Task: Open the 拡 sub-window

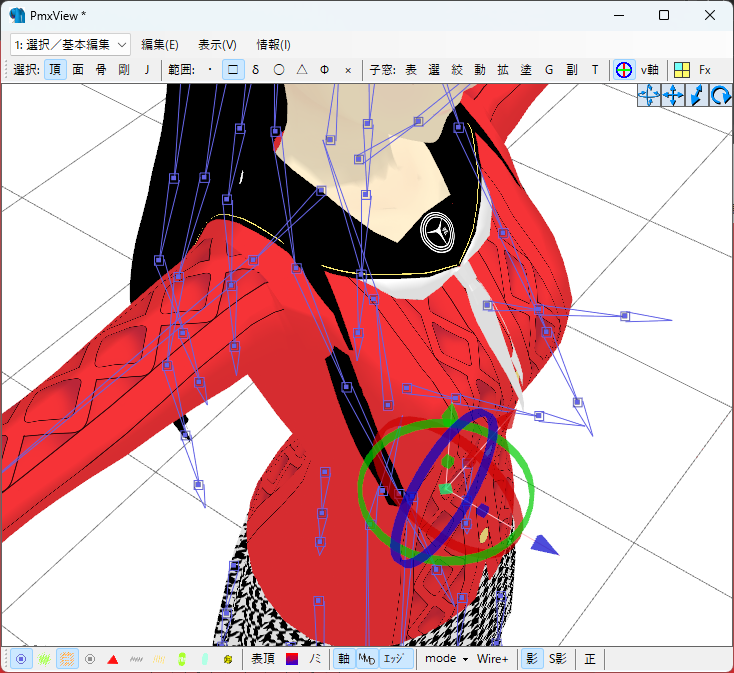Action: pos(503,70)
